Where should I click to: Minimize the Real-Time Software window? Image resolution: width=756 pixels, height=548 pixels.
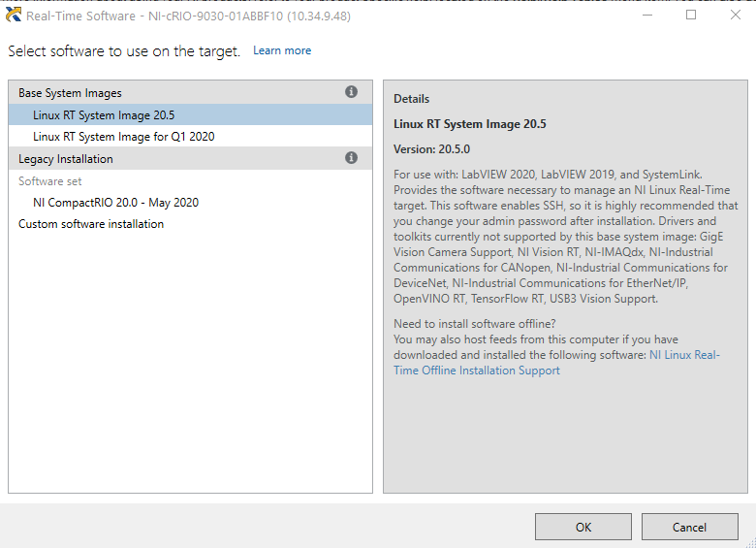tap(647, 16)
